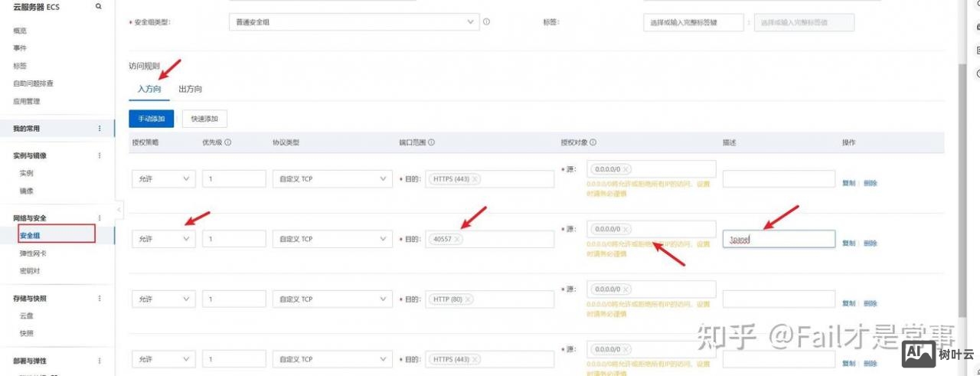
Task: Click 删除 for the 40557 rule
Action: (871, 243)
